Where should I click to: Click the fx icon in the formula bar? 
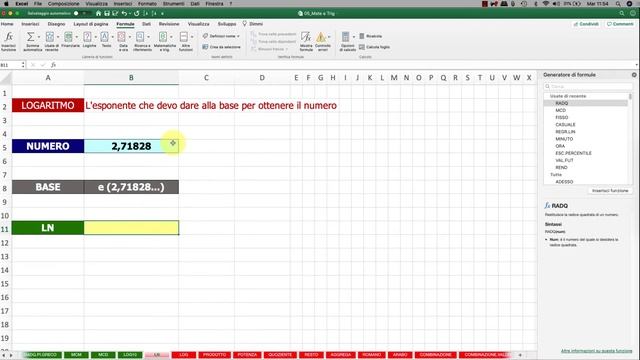[53, 65]
